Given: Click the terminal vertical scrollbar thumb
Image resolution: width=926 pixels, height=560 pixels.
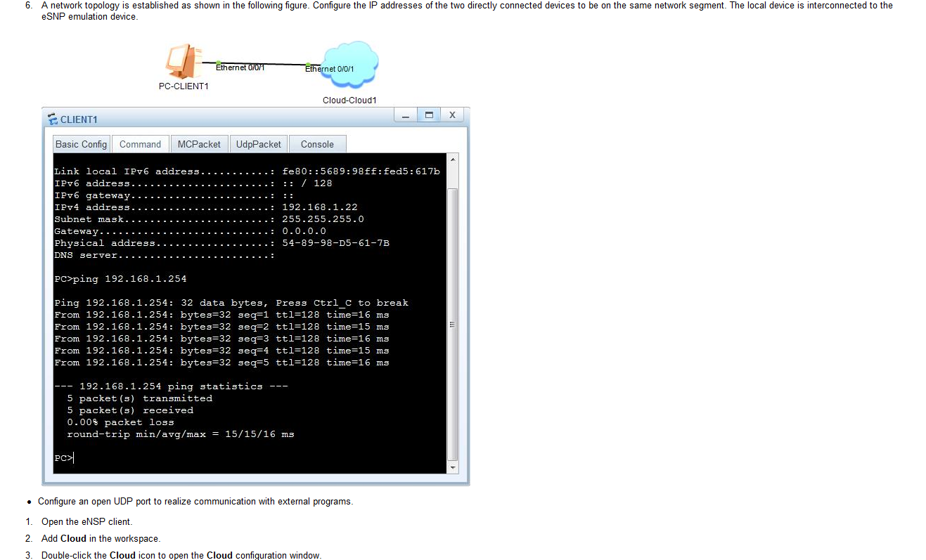Looking at the screenshot, I should click(x=453, y=324).
